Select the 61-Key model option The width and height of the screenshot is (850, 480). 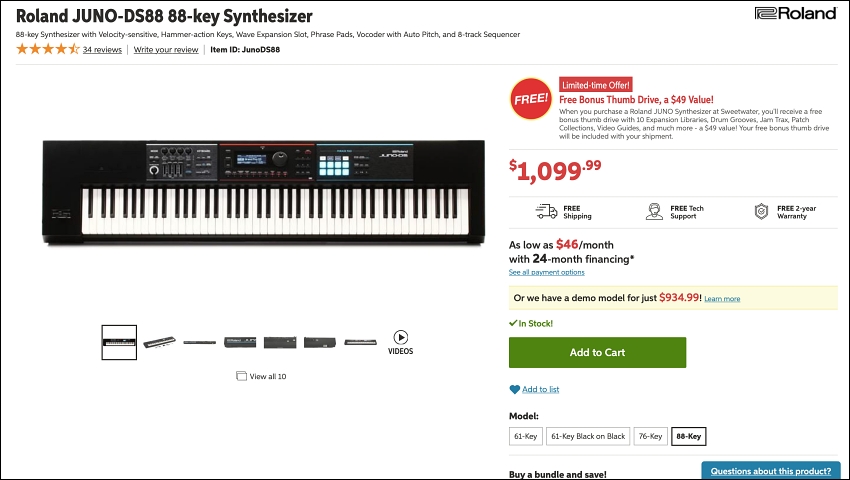[525, 436]
